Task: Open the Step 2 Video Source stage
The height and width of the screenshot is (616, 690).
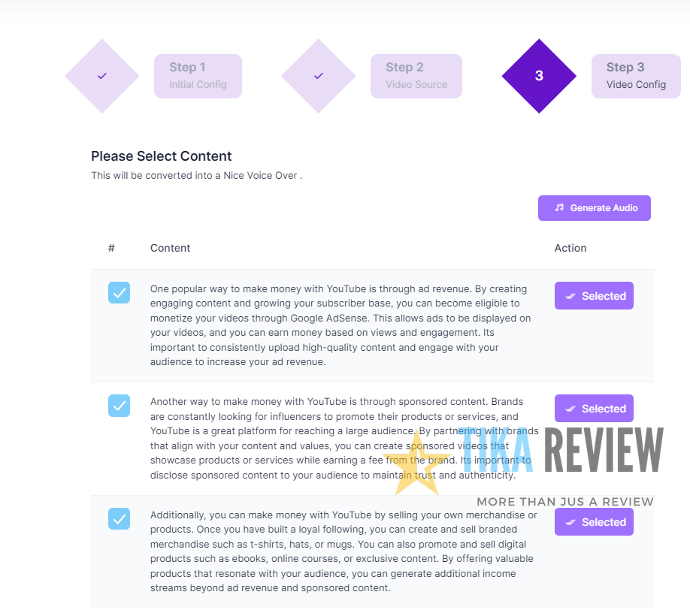Action: click(x=416, y=76)
